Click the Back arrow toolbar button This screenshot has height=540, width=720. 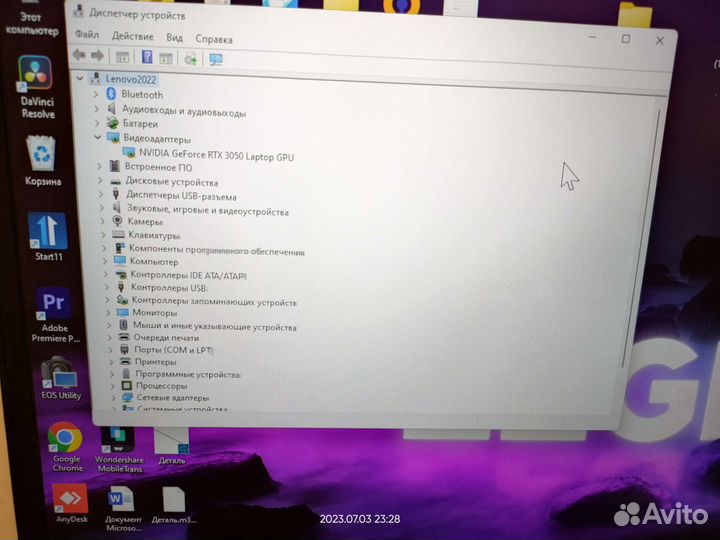(x=79, y=55)
